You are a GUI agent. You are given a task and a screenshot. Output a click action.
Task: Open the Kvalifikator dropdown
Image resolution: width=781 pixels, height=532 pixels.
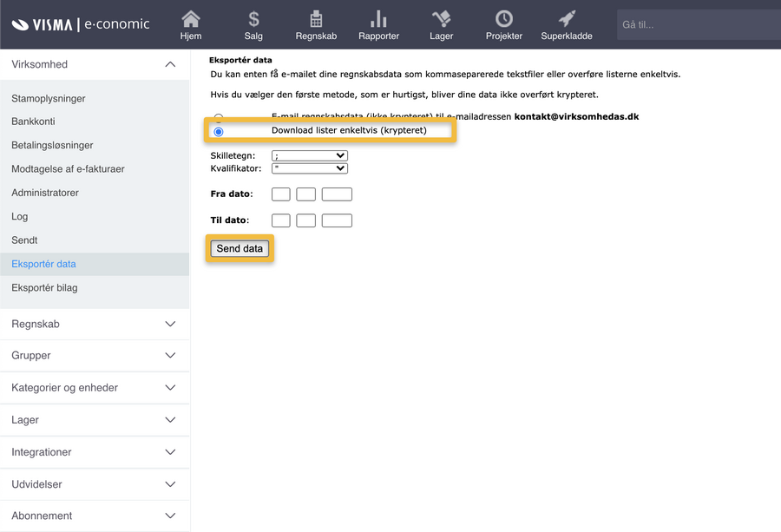(309, 167)
